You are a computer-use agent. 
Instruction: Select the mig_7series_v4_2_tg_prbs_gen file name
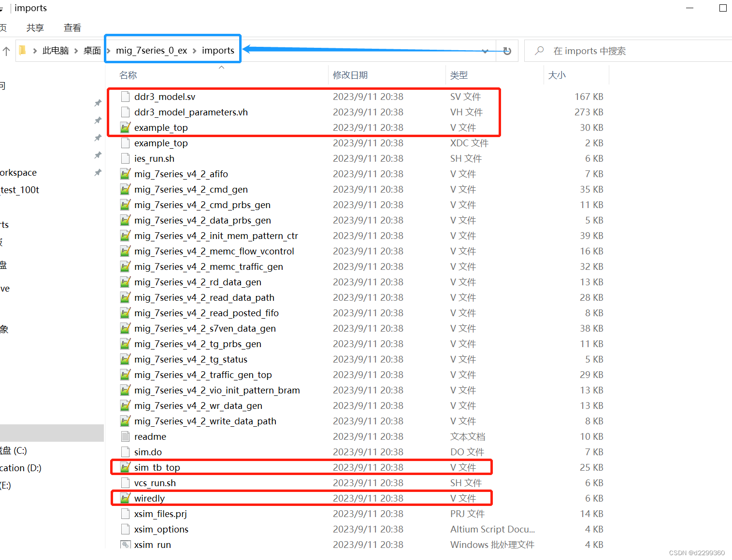pyautogui.click(x=198, y=344)
